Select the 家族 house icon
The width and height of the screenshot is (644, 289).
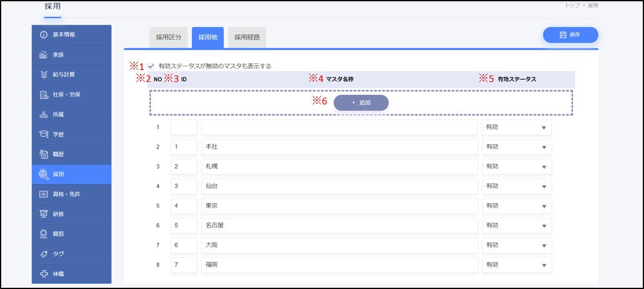point(43,55)
